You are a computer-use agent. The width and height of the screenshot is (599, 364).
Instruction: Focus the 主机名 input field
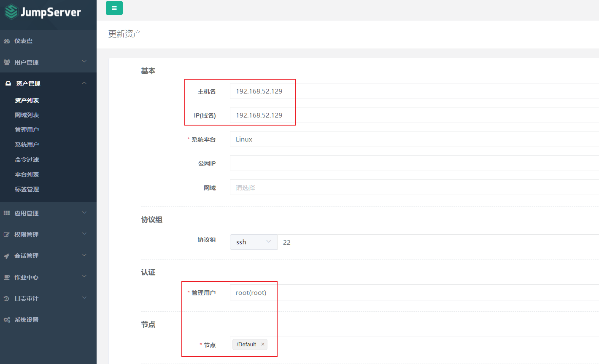point(414,91)
